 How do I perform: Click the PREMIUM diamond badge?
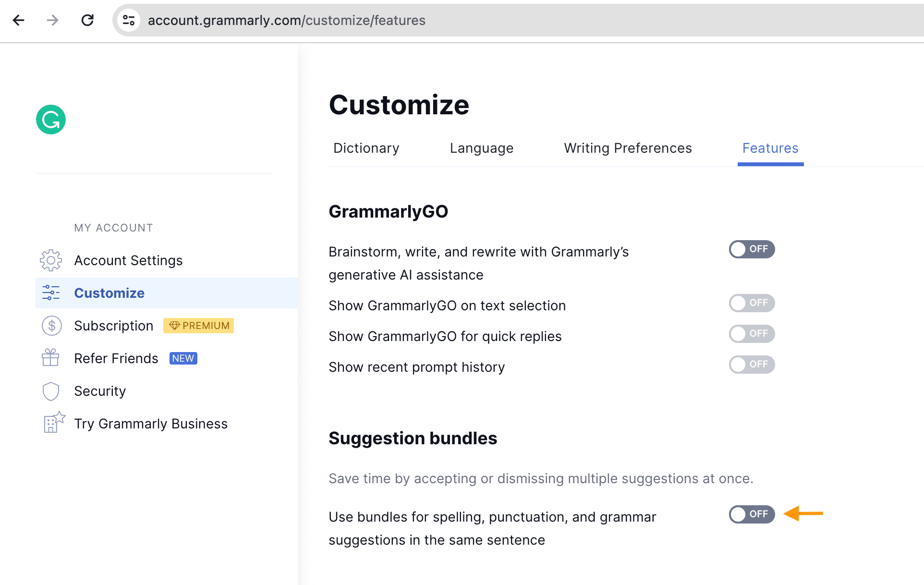pos(198,326)
